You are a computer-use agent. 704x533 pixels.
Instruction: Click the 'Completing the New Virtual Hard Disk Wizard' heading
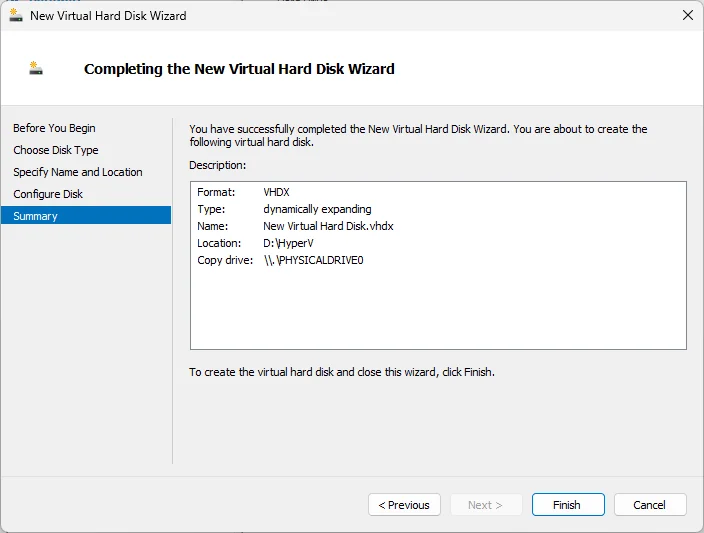click(239, 69)
